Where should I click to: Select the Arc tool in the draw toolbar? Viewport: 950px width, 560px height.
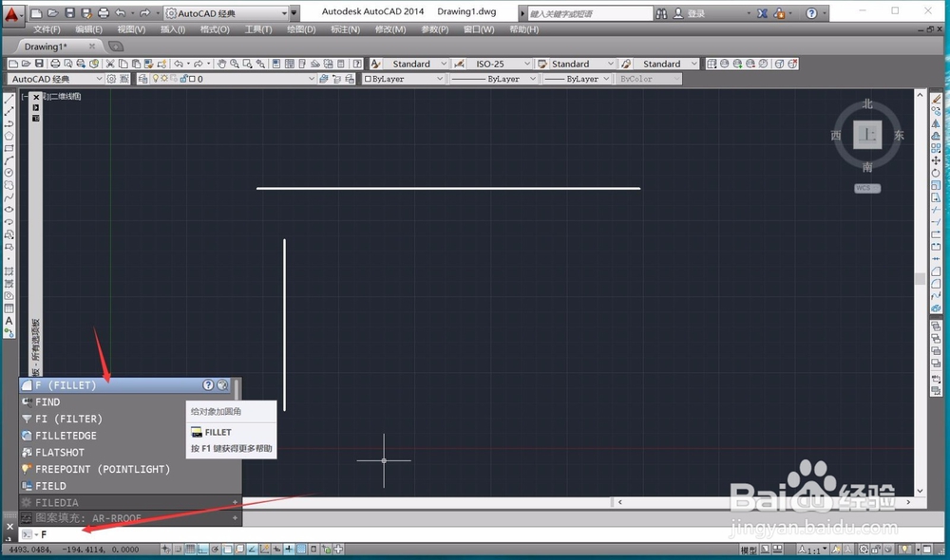click(x=9, y=160)
